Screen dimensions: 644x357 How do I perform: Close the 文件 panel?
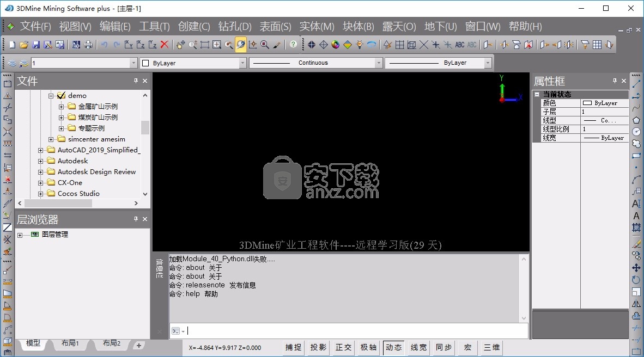[145, 81]
